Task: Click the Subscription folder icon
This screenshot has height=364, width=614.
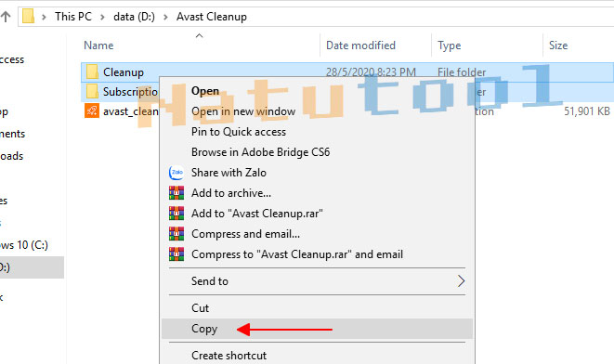Action: point(92,92)
